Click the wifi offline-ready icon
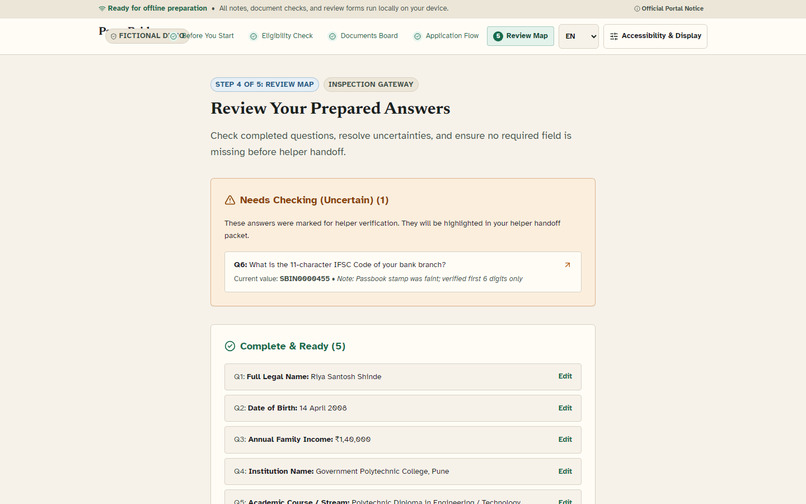Image resolution: width=806 pixels, height=504 pixels. [102, 9]
